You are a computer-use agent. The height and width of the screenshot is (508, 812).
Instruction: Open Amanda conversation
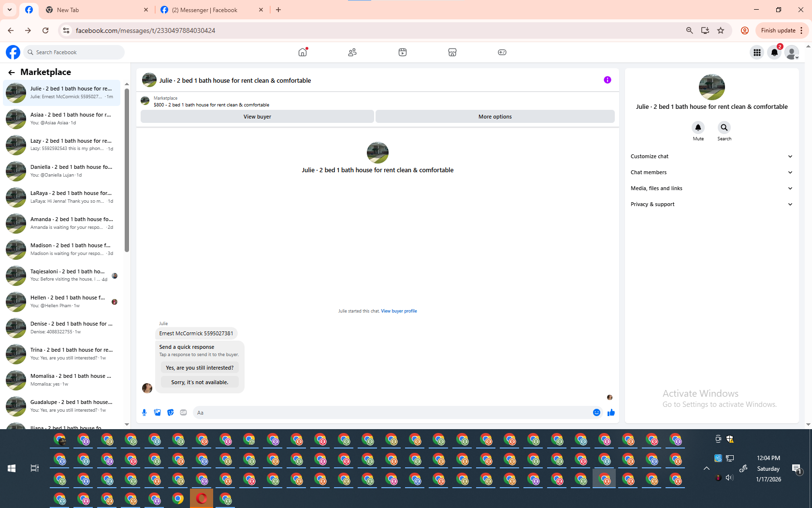pos(62,223)
